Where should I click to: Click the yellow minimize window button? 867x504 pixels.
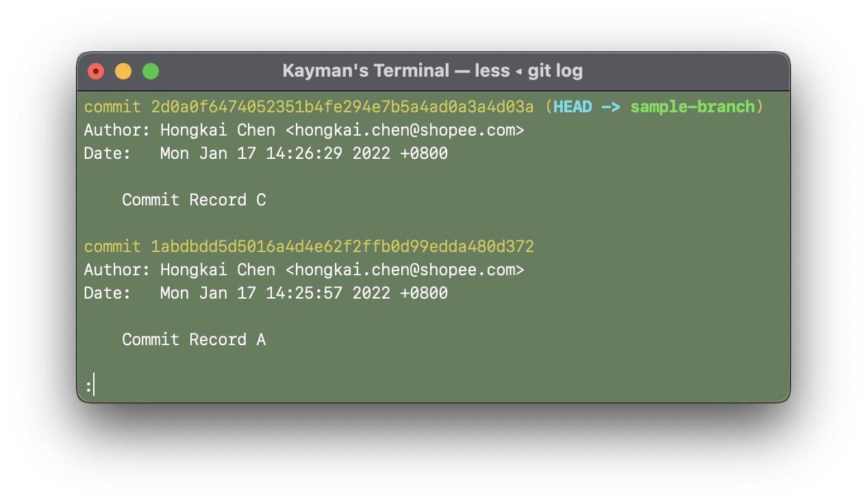pyautogui.click(x=123, y=71)
